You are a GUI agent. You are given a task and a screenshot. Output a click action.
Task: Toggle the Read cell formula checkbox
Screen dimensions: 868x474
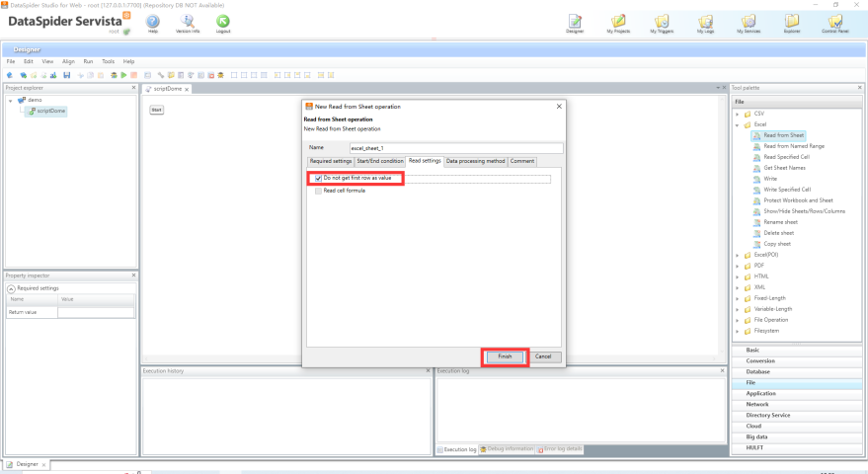pos(318,191)
